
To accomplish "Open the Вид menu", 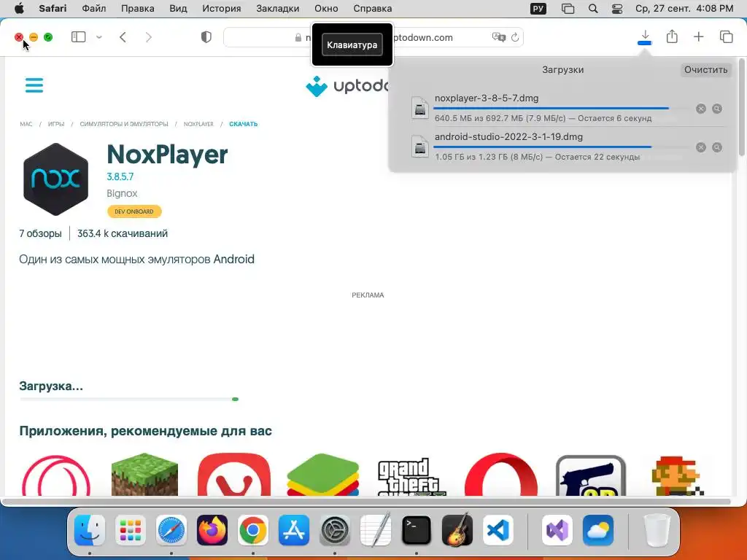I will [x=178, y=9].
